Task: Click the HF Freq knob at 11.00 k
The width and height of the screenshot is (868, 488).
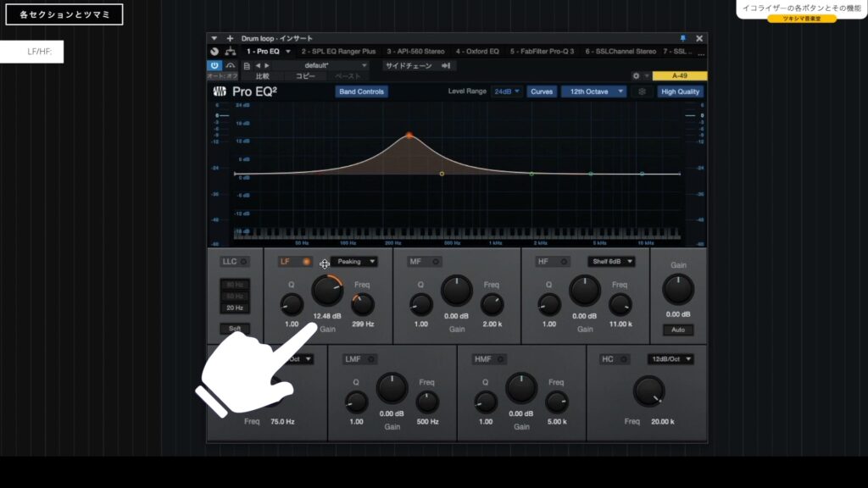Action: [x=620, y=304]
